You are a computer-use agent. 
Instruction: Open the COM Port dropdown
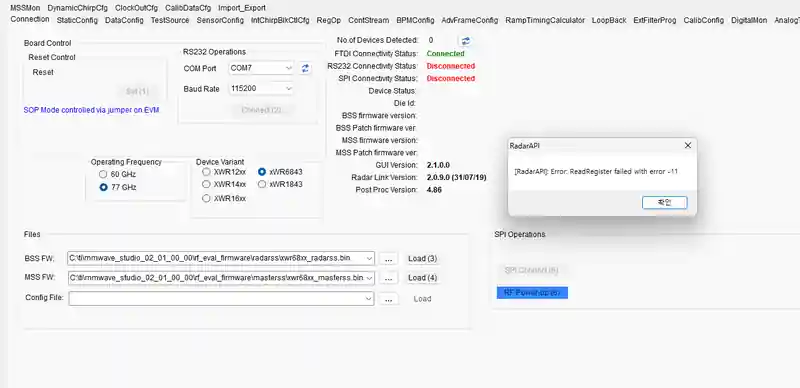coord(289,67)
